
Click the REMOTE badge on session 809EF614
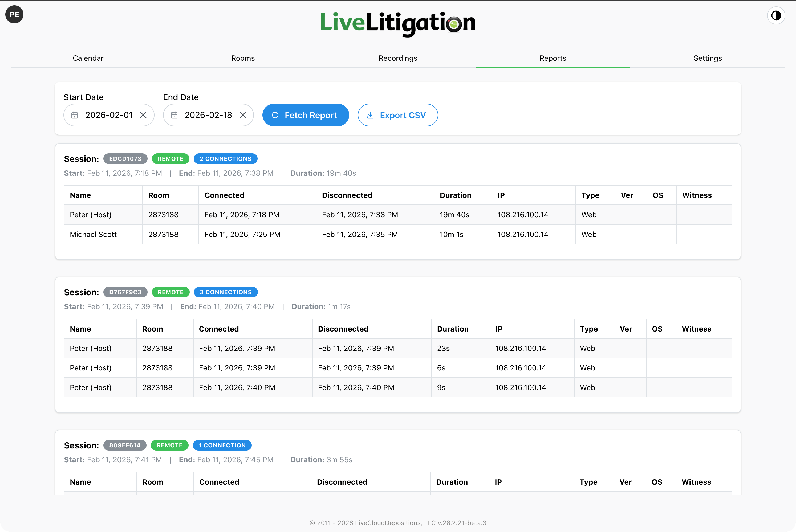(169, 445)
